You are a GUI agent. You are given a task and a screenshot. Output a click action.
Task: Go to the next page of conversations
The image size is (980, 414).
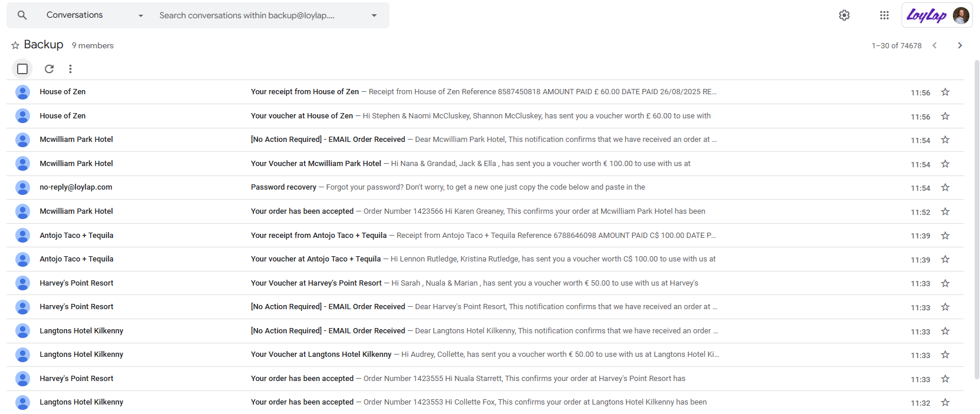(959, 45)
